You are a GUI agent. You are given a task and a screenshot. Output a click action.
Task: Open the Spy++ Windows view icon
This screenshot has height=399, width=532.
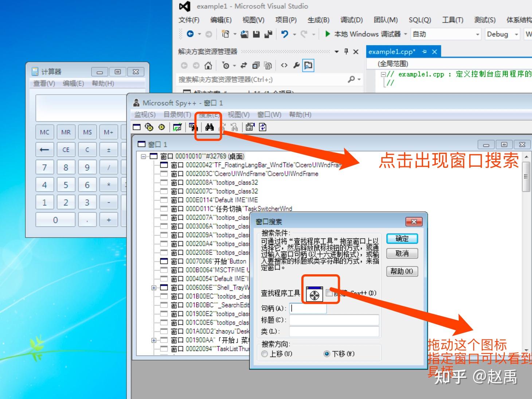click(x=137, y=127)
